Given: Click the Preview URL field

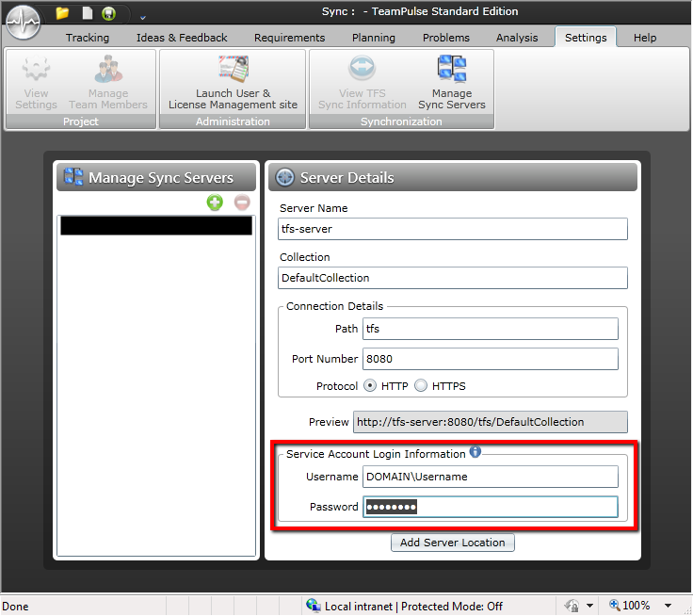Looking at the screenshot, I should click(491, 422).
